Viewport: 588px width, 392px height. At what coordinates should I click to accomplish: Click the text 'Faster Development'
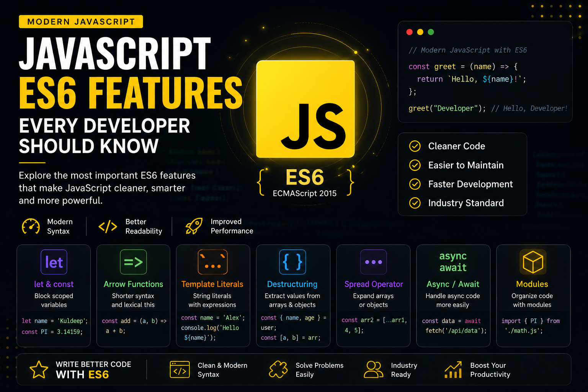point(470,184)
